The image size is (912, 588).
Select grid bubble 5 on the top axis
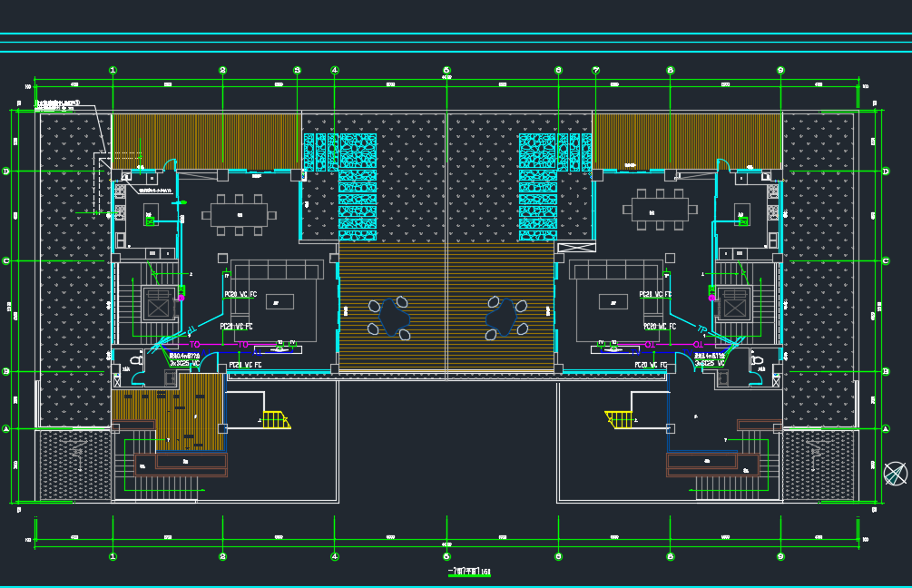[x=446, y=71]
